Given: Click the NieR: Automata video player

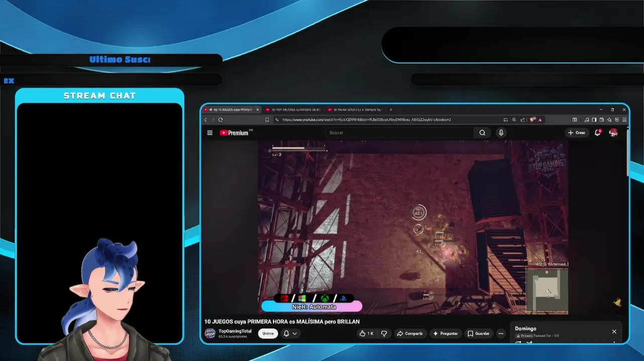Looking at the screenshot, I should (413, 227).
